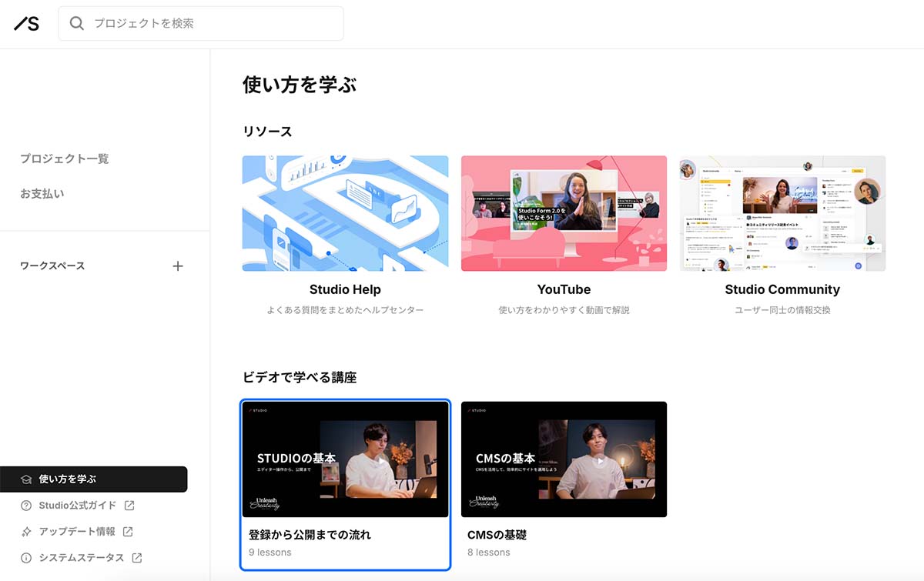This screenshot has height=581, width=924.
Task: Open the YouTube resource title link
Action: click(564, 289)
